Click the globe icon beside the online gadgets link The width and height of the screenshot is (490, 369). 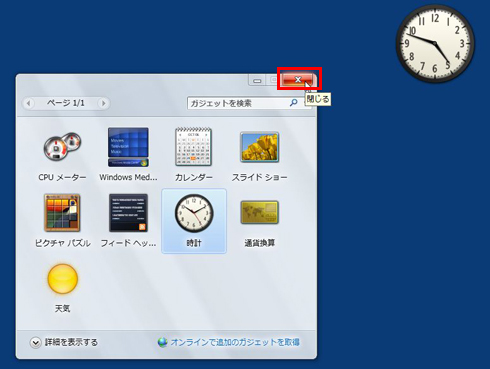point(163,342)
